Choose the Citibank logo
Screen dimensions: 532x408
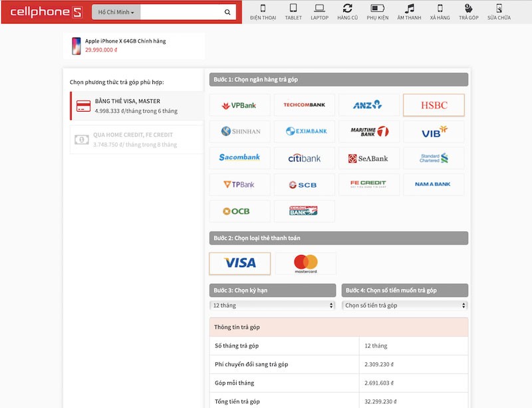tap(305, 157)
